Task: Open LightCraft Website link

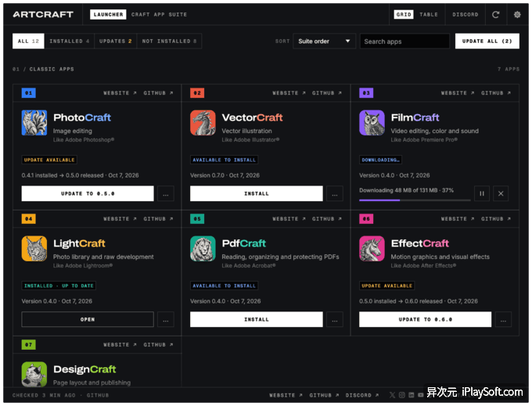Action: [x=120, y=219]
